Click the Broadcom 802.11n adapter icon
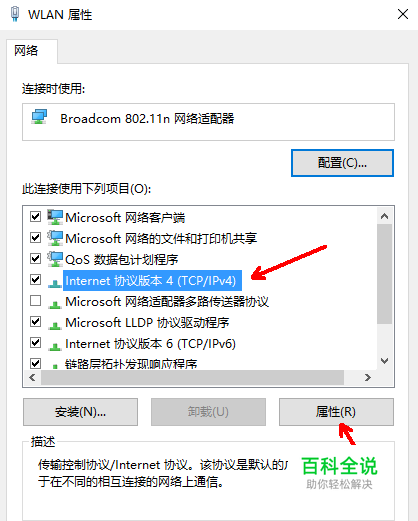The height and width of the screenshot is (521, 418). coord(39,117)
